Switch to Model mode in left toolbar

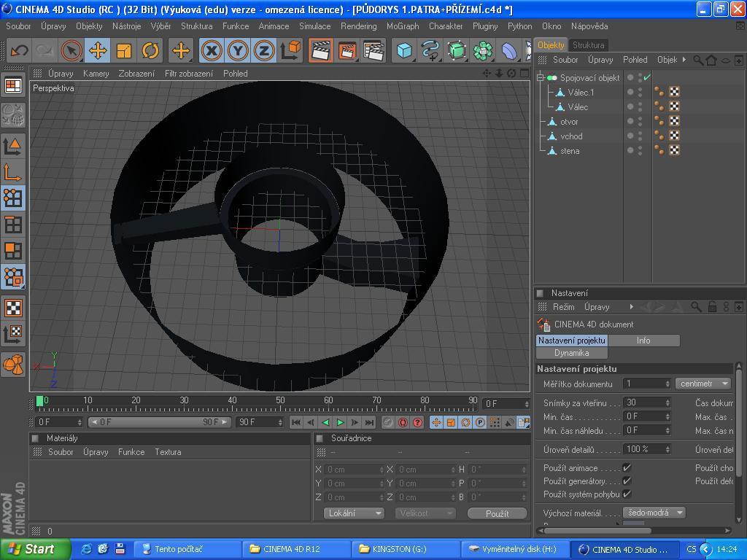(13, 146)
